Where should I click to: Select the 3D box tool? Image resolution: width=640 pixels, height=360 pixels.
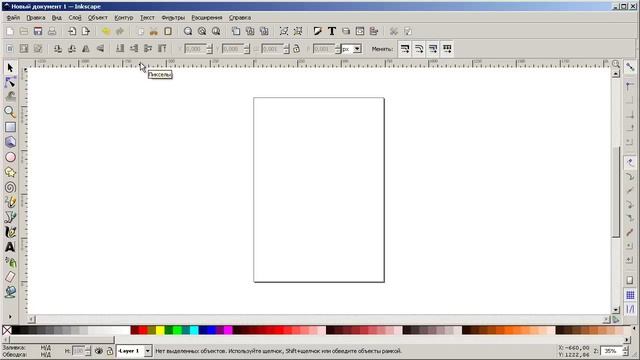pos(10,142)
